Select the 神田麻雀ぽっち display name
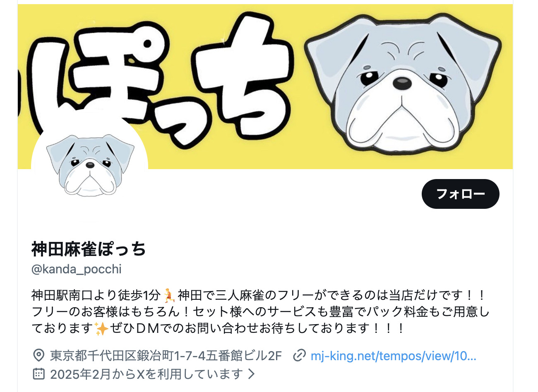This screenshot has width=538, height=392. 89,249
